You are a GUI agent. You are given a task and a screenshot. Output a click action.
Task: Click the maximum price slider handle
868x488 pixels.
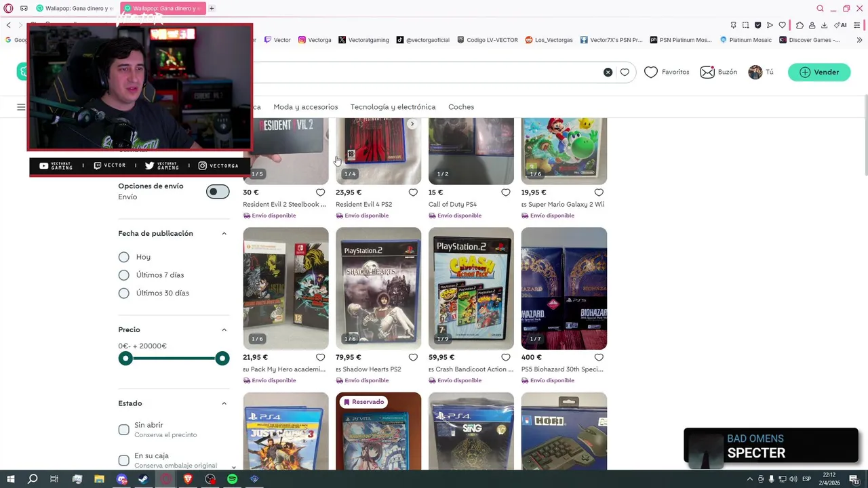point(222,359)
